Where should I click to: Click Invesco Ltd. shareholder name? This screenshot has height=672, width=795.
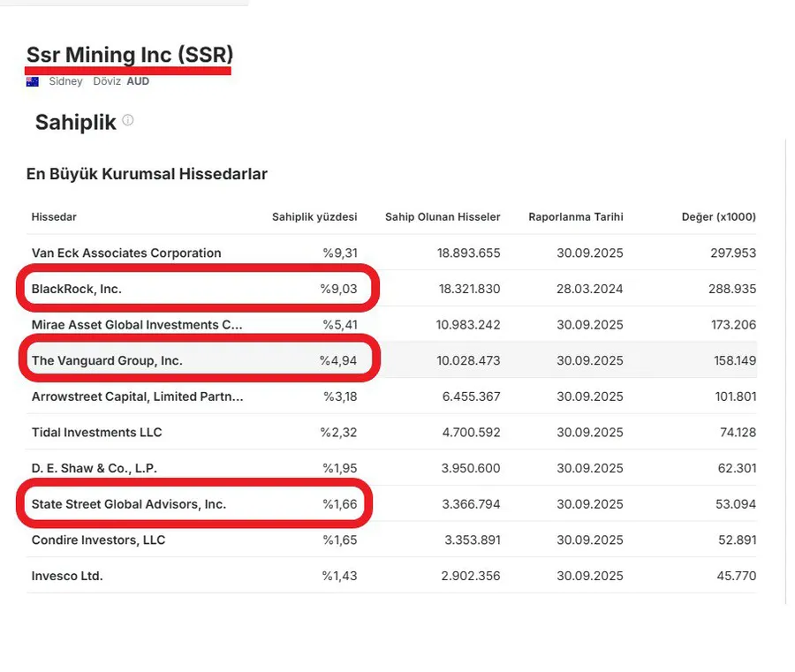point(67,576)
